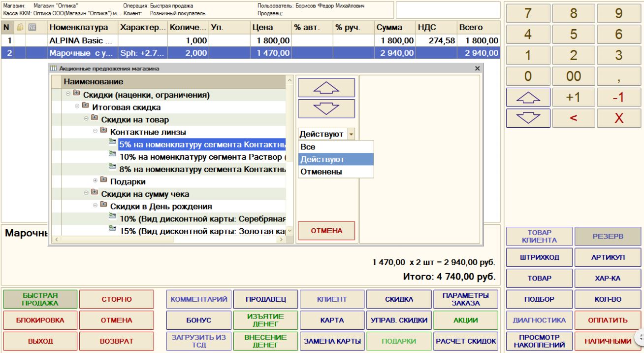This screenshot has width=644, height=353.
Task: Click the up arrow in the promotions dialog
Action: (x=326, y=88)
